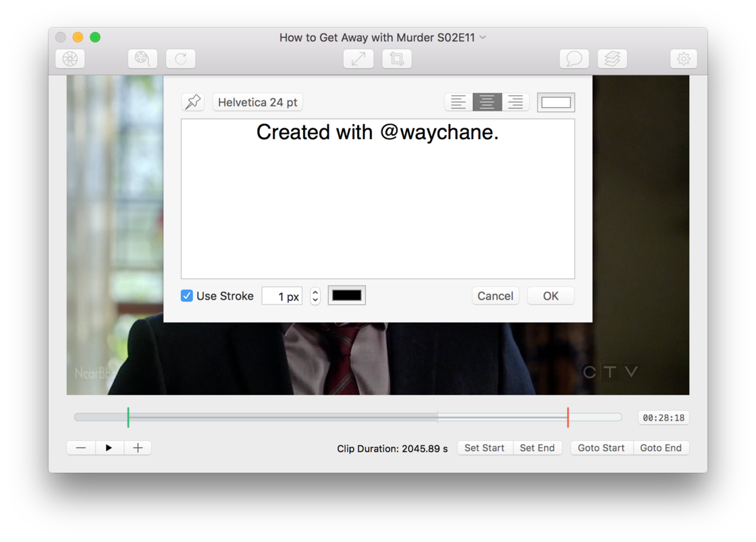Open the document title dropdown chevron

click(x=483, y=37)
